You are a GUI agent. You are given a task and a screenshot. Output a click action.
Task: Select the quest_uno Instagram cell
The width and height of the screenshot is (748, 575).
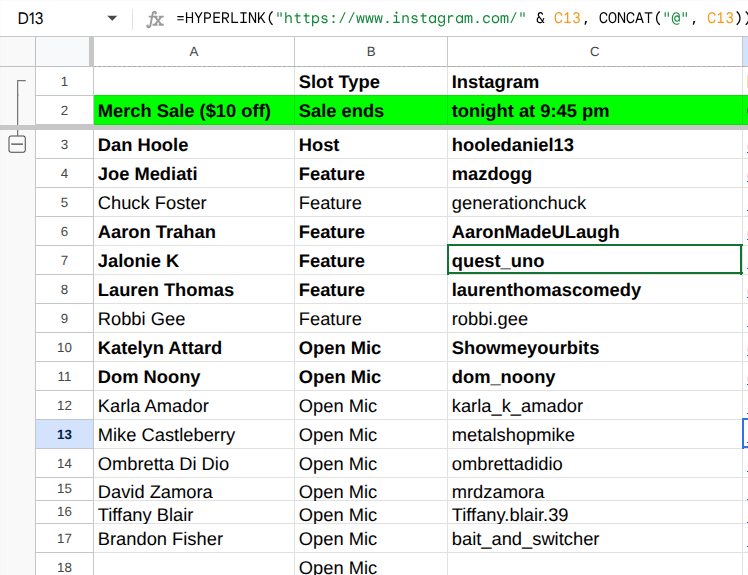(594, 261)
